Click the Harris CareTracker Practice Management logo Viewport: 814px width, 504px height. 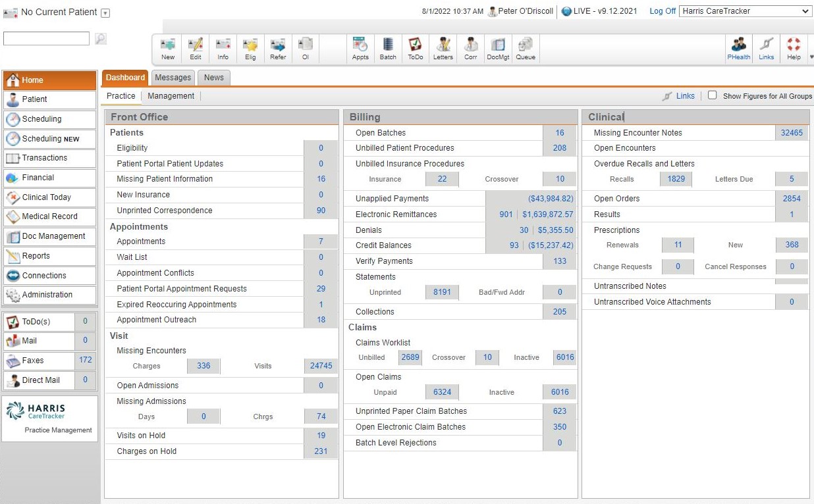[x=49, y=418]
